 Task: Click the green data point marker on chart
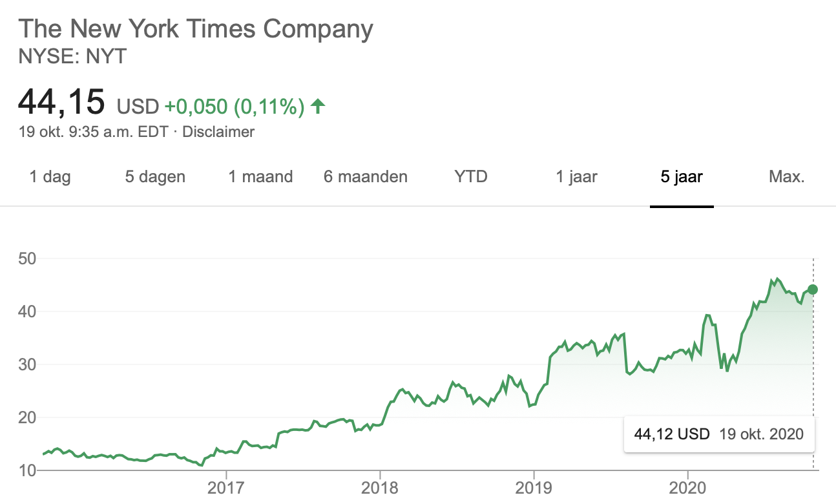pyautogui.click(x=813, y=289)
